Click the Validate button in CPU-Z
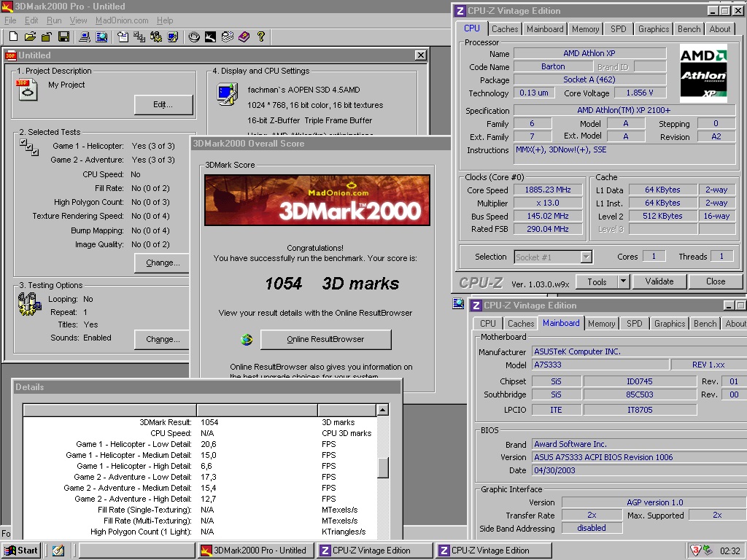The width and height of the screenshot is (747, 560). [x=659, y=281]
